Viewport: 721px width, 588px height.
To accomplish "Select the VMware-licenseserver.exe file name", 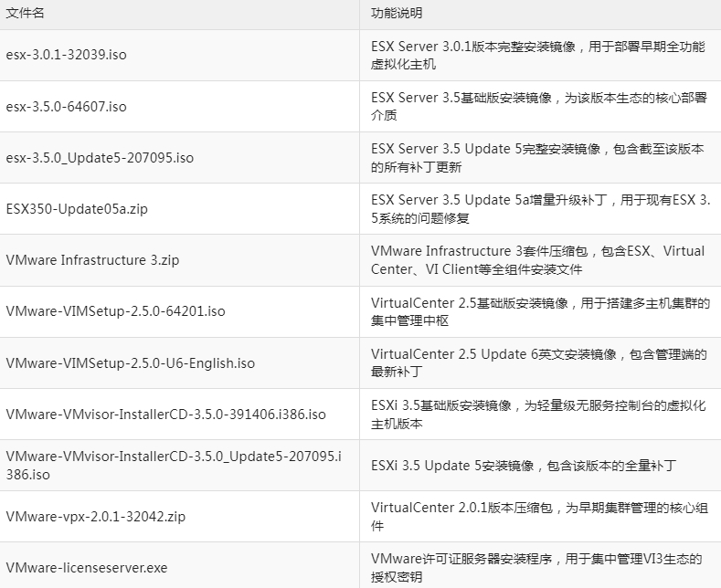I will (87, 568).
